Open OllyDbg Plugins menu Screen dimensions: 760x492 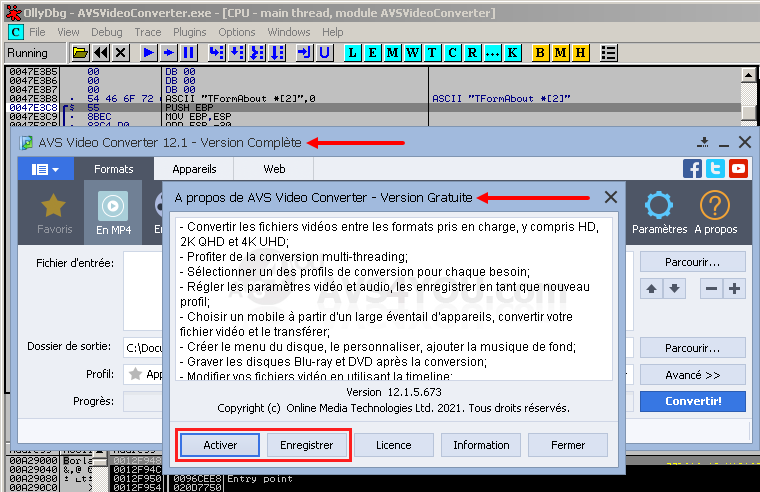coord(190,32)
